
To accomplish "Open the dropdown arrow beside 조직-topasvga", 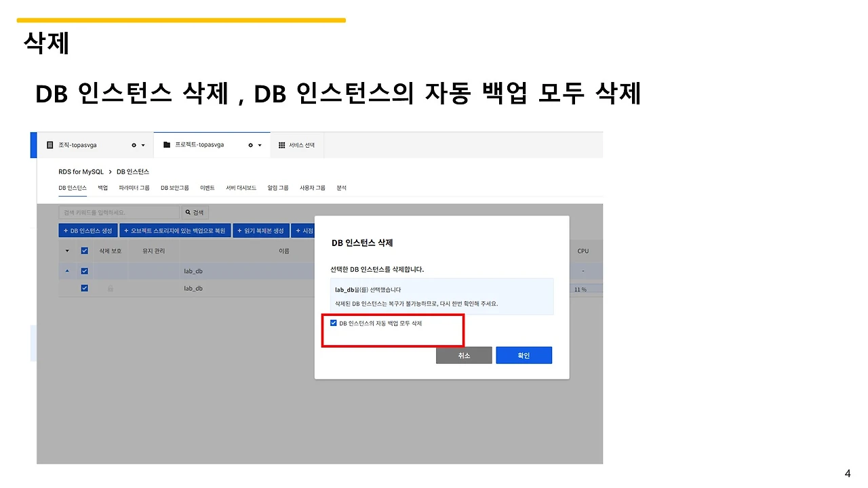I will 142,144.
